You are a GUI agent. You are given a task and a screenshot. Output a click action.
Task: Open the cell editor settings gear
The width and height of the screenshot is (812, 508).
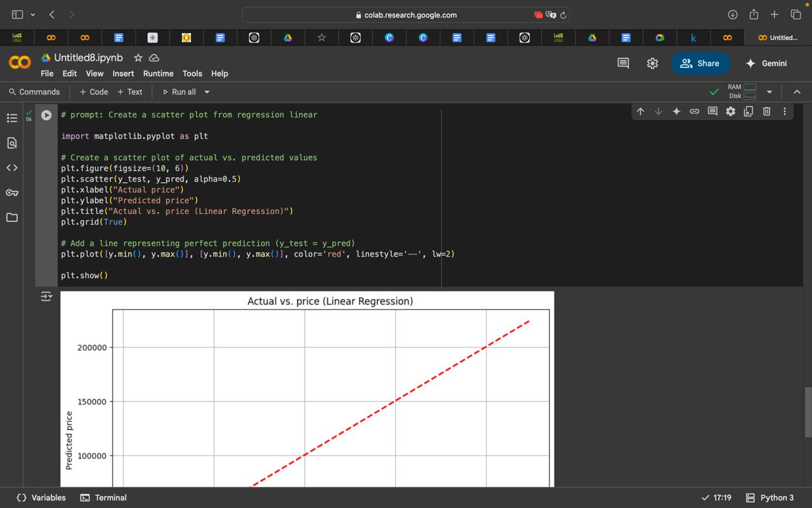[x=730, y=111]
